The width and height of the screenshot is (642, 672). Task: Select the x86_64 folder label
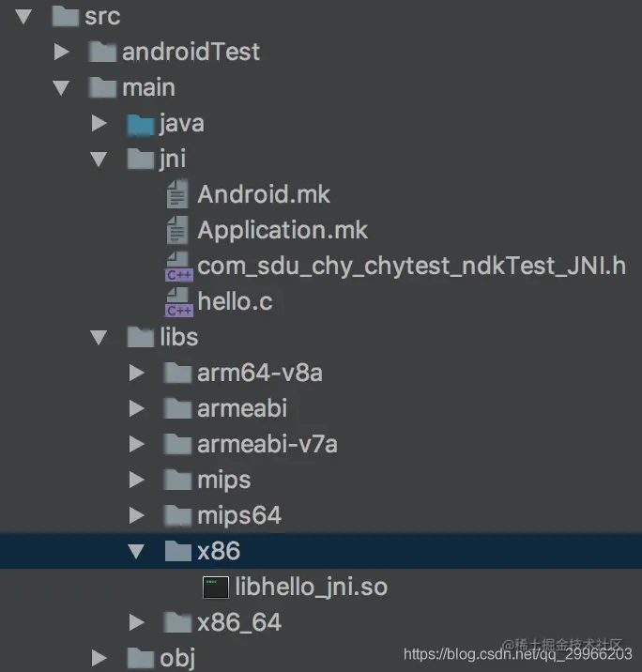click(x=239, y=622)
